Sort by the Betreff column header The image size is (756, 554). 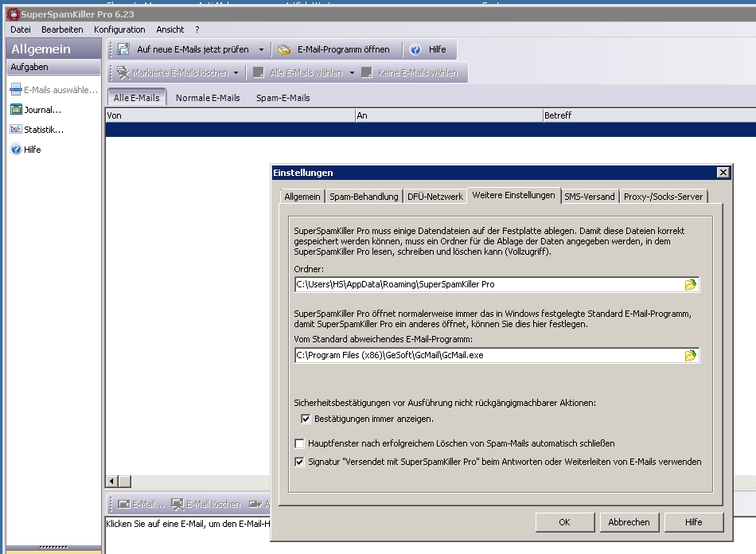(x=649, y=115)
